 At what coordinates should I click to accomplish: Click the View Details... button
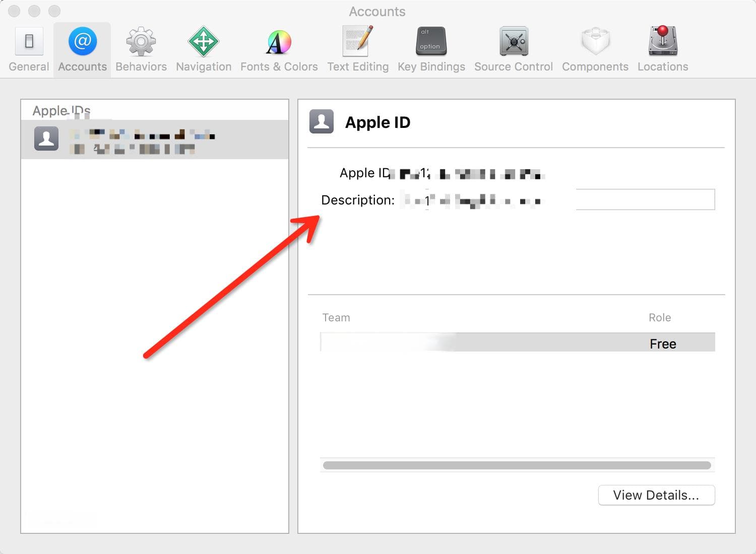(x=656, y=495)
